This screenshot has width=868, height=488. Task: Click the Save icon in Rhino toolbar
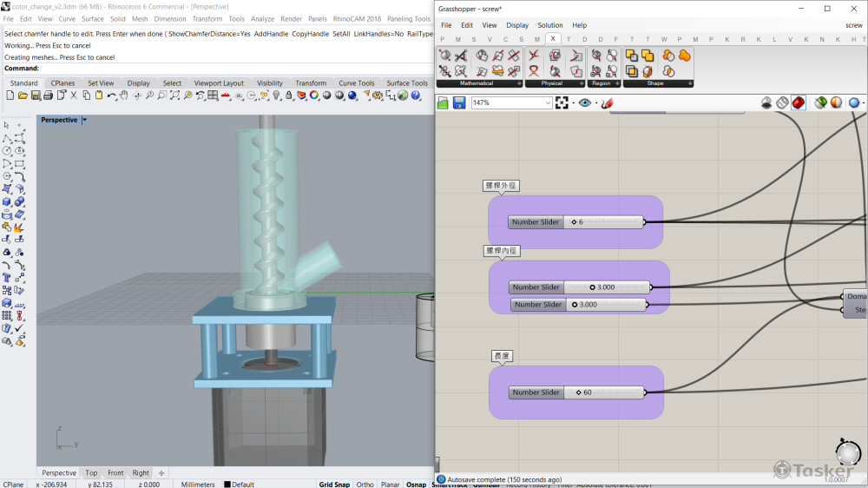click(x=36, y=96)
